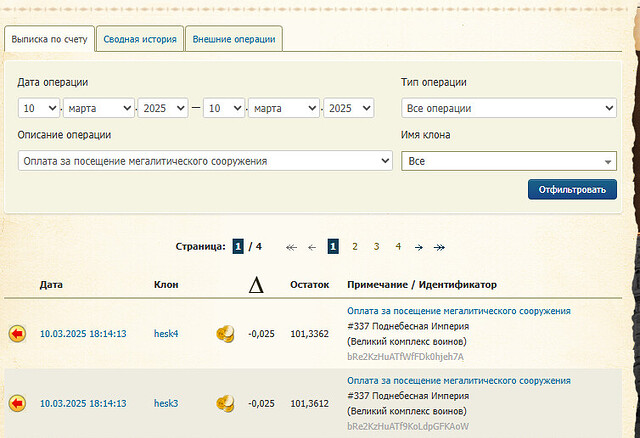Image resolution: width=640 pixels, height=438 pixels.
Task: Jump to last page with double right arrow
Action: click(x=439, y=246)
